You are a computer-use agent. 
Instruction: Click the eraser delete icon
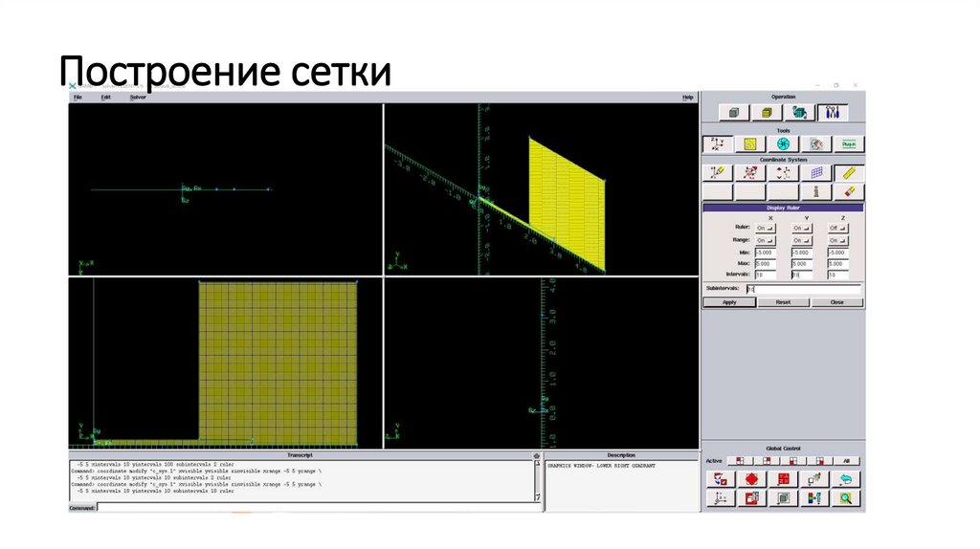(x=849, y=191)
